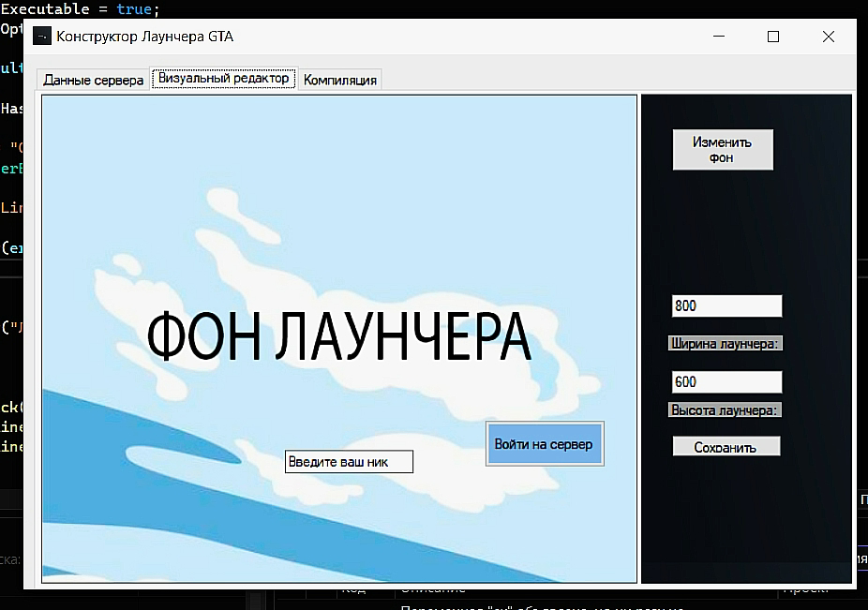
Task: Click the "Введите ваш ник" input field
Action: [x=349, y=461]
